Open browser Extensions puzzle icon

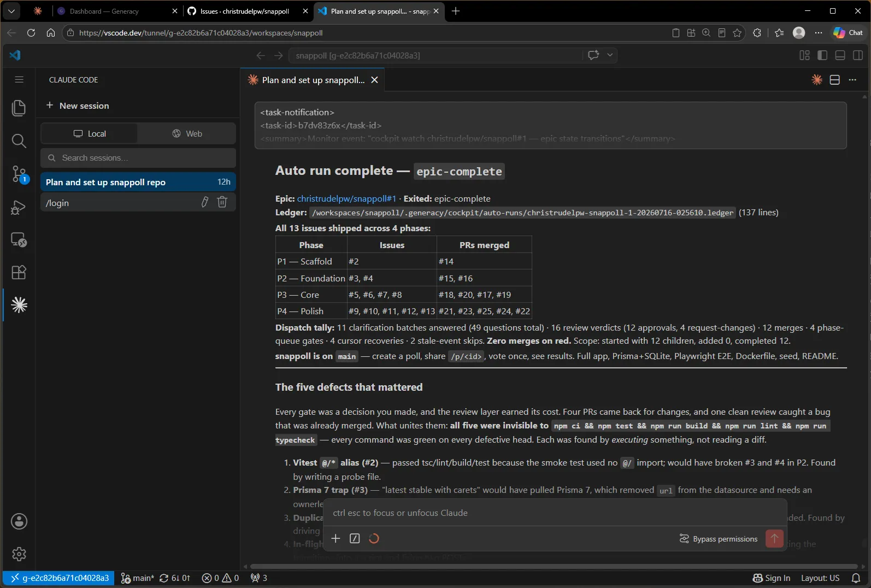point(757,33)
